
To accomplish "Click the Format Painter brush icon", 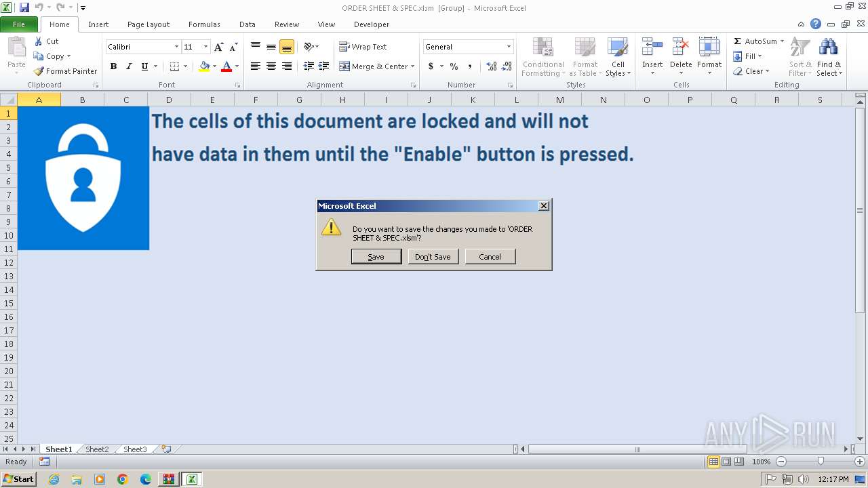I will tap(39, 71).
